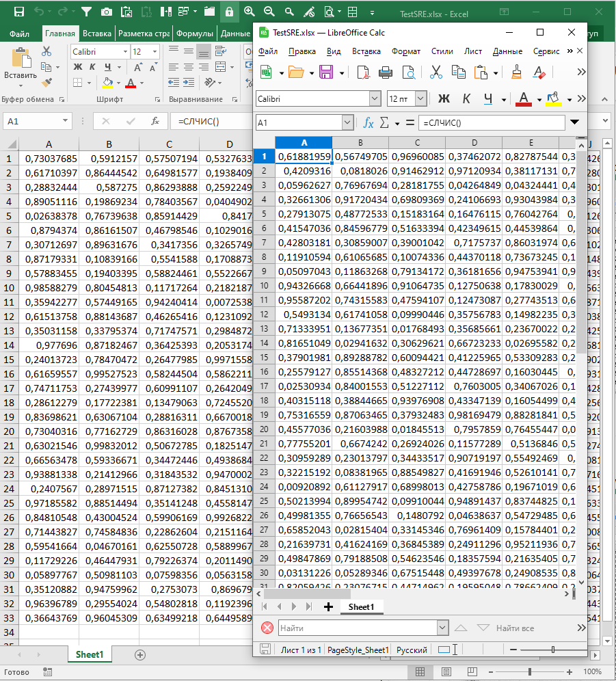The width and height of the screenshot is (616, 681).
Task: Open the font size dropdown in Calc
Action: click(420, 99)
